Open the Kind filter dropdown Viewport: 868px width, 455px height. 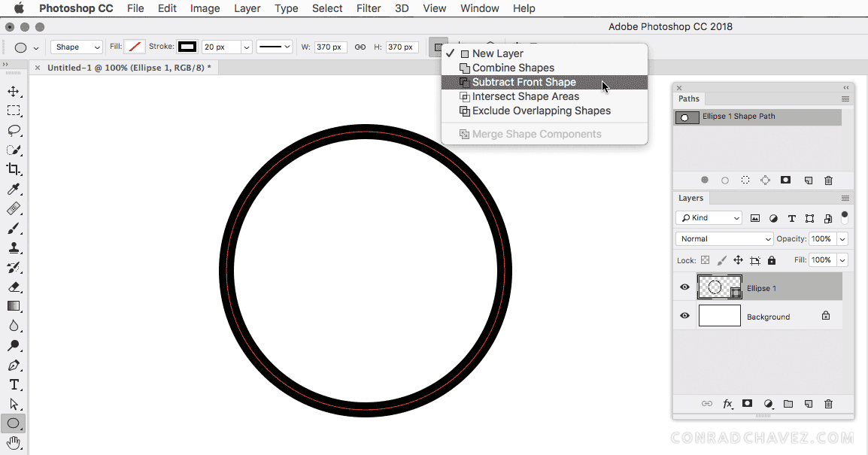(709, 217)
